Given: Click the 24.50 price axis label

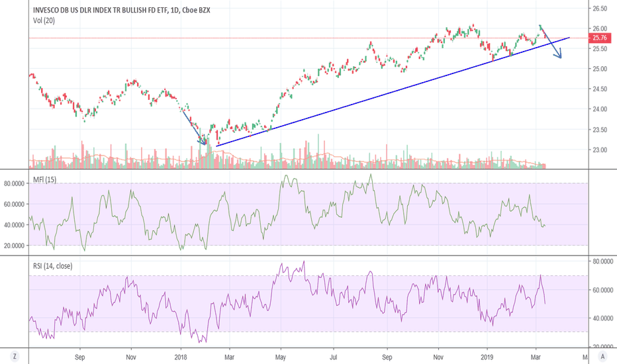Looking at the screenshot, I should pyautogui.click(x=600, y=89).
